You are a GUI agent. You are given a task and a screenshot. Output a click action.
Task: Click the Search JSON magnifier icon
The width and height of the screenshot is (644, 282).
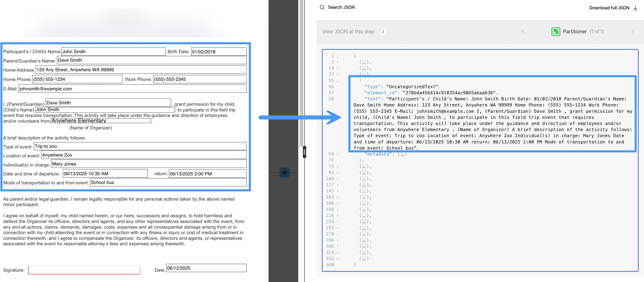322,7
